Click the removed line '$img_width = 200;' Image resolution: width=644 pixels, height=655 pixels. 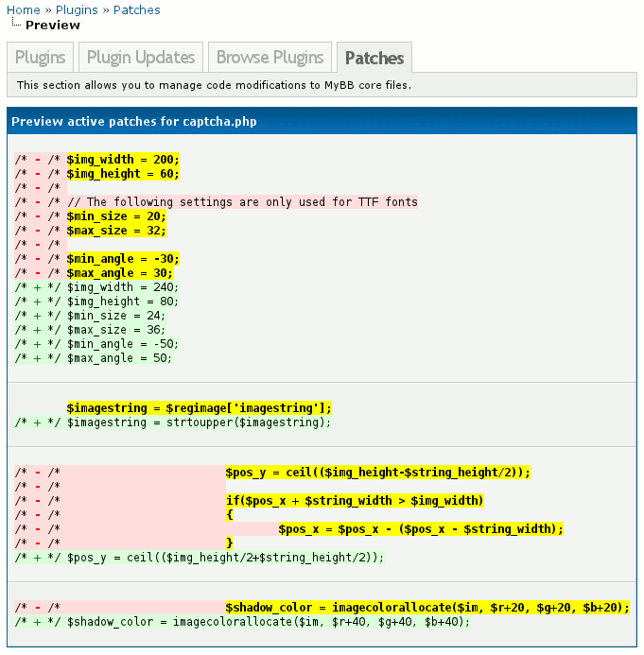[x=122, y=160]
